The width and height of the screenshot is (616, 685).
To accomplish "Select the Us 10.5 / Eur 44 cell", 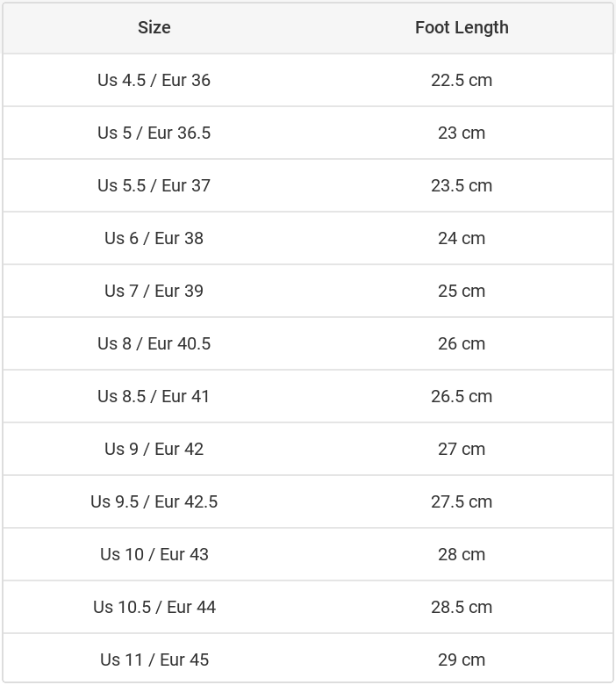I will click(154, 607).
